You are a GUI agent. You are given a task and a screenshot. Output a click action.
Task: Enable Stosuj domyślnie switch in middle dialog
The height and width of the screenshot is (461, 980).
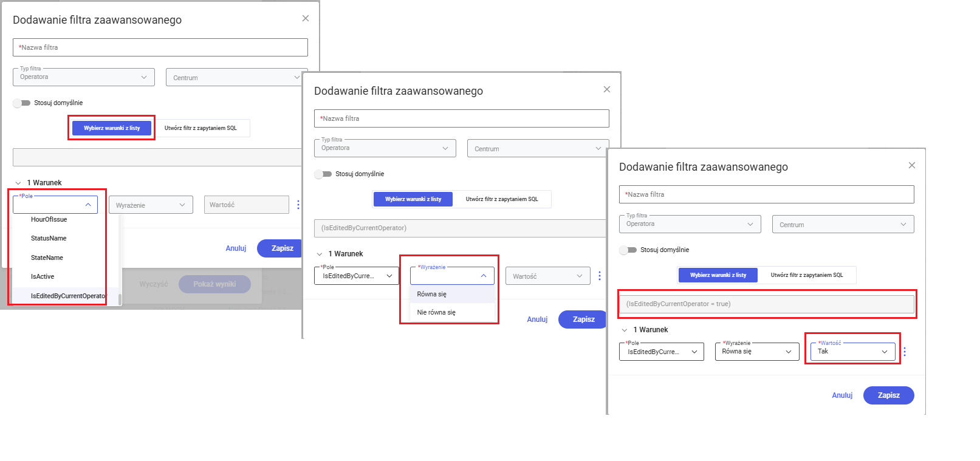click(x=323, y=174)
